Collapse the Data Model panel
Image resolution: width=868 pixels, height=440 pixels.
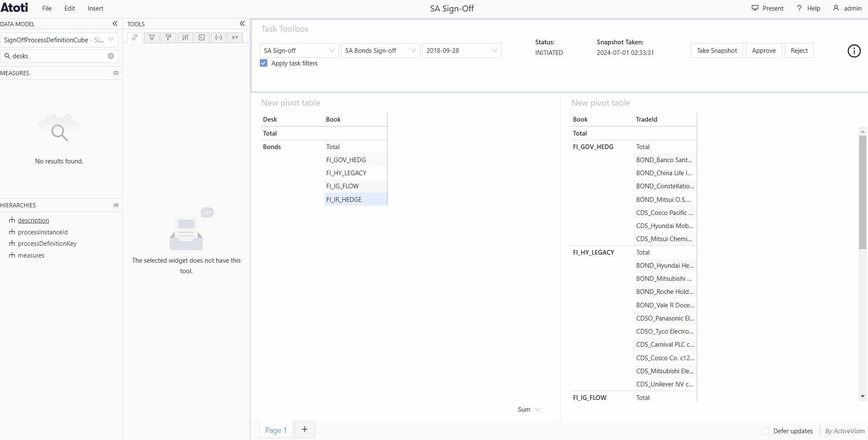[115, 24]
